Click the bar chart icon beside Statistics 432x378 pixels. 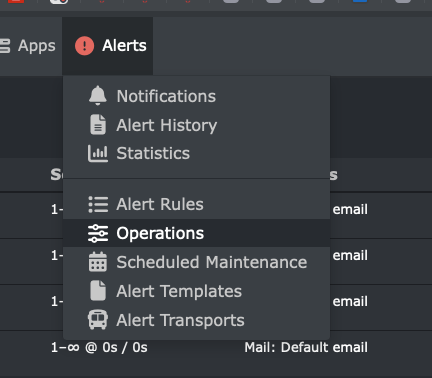(x=98, y=153)
